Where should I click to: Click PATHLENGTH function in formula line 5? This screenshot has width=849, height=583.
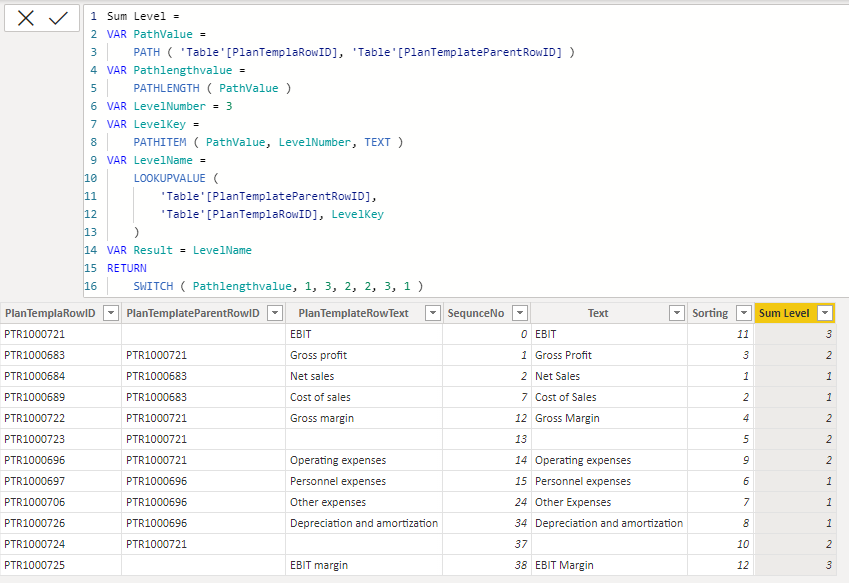pos(166,88)
